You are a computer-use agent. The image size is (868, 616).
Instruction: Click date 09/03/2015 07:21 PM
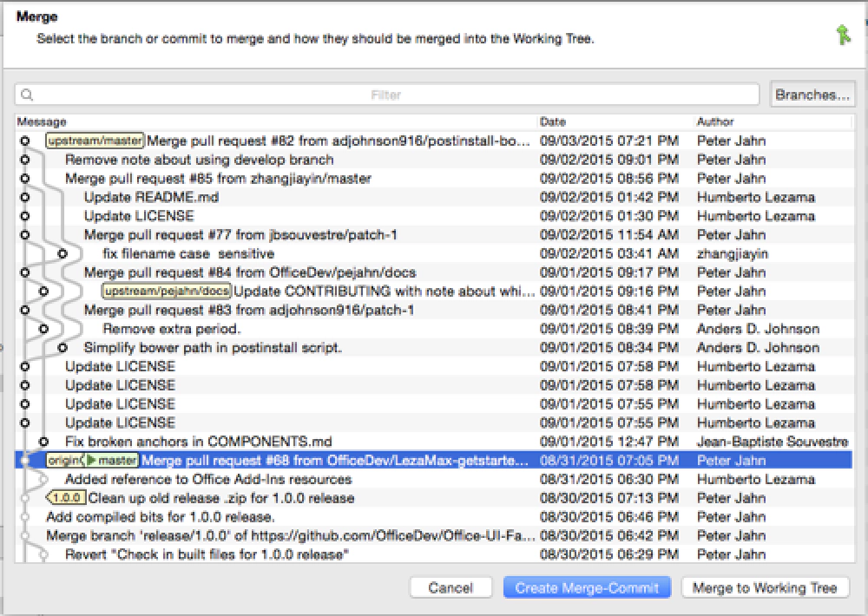pos(609,141)
